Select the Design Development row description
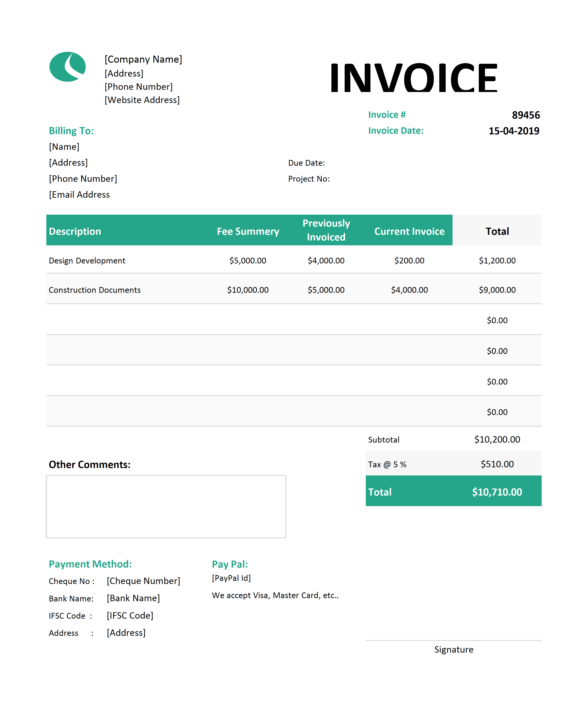588x706 pixels. (87, 261)
